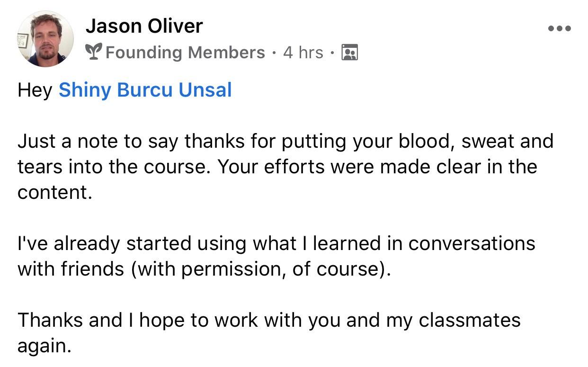This screenshot has width=588, height=367.
Task: Tap the line starting 'tears into the course'
Action: click(x=277, y=167)
